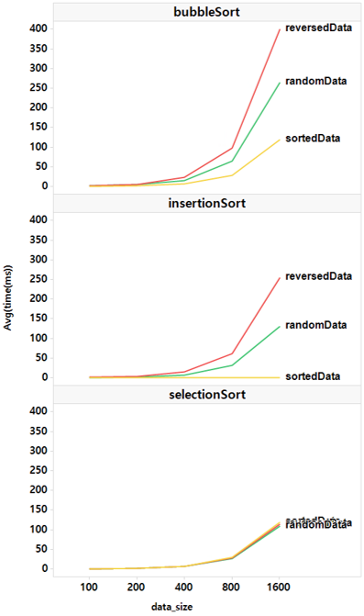Click the 150 y-axis tick in selectionSort

pos(38,510)
